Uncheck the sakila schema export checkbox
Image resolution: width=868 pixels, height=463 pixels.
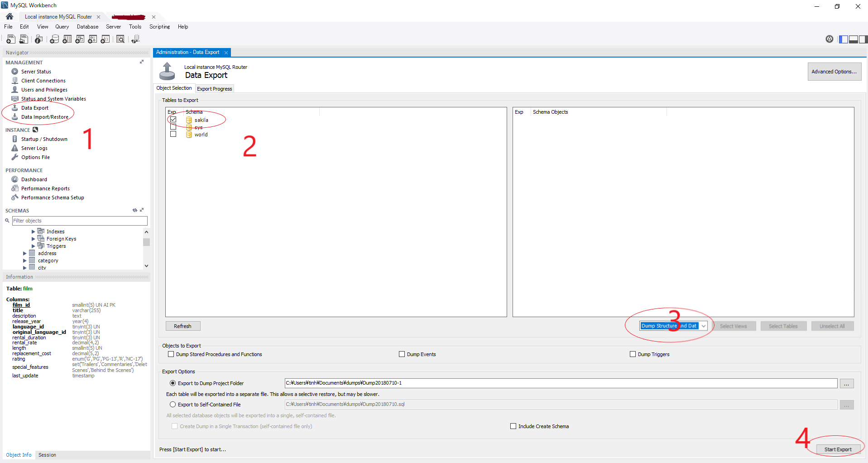173,120
